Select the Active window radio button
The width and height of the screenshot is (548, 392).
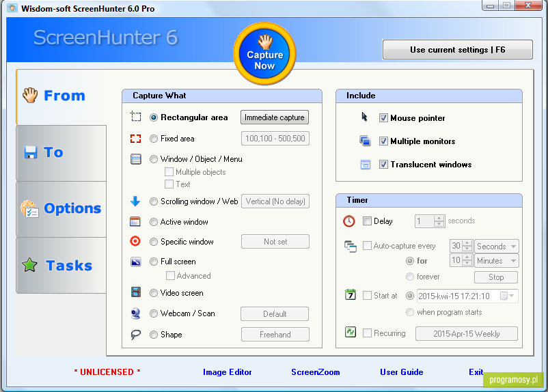pyautogui.click(x=154, y=222)
